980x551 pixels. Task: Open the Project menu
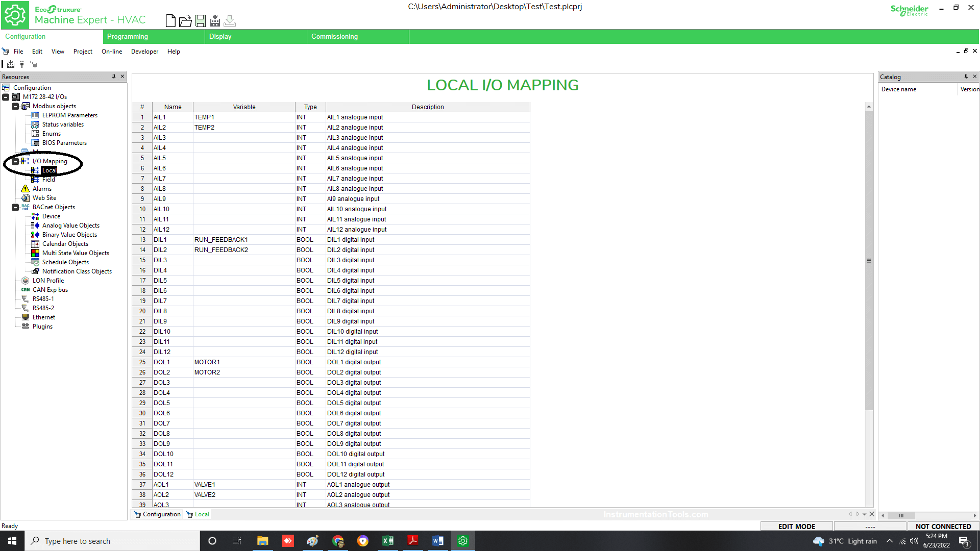pos(83,52)
